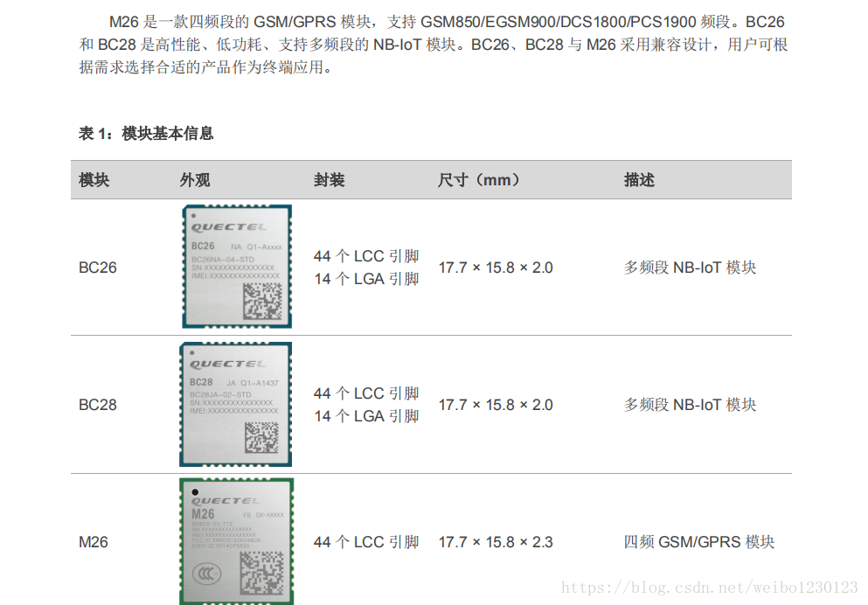Click '44 个 LCC 引脚' in BC28 row
The height and width of the screenshot is (605, 868).
366,393
